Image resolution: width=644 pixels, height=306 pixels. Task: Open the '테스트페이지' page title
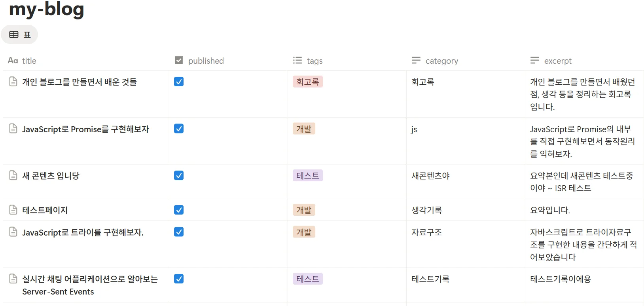tap(45, 210)
